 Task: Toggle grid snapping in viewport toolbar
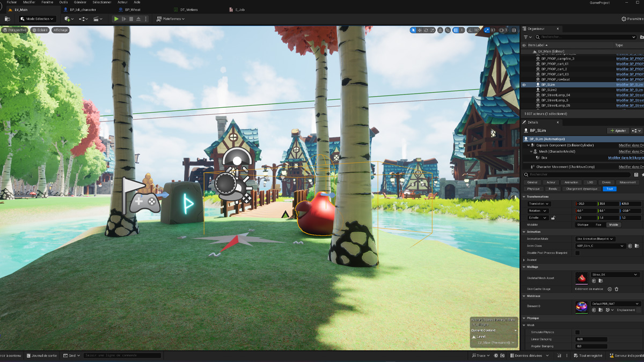[x=456, y=30]
